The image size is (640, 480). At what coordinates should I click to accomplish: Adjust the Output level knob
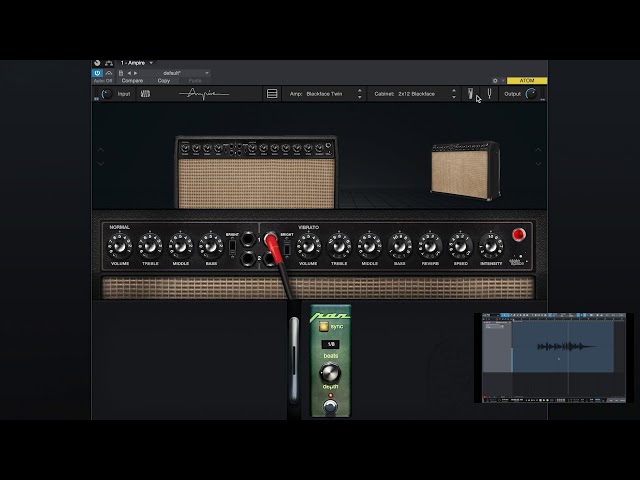point(531,94)
